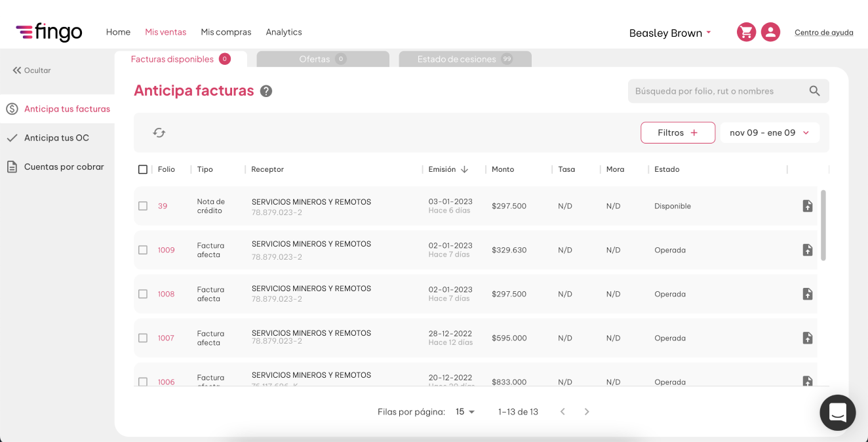The image size is (868, 442).
Task: Click the Receptor column header
Action: point(267,169)
